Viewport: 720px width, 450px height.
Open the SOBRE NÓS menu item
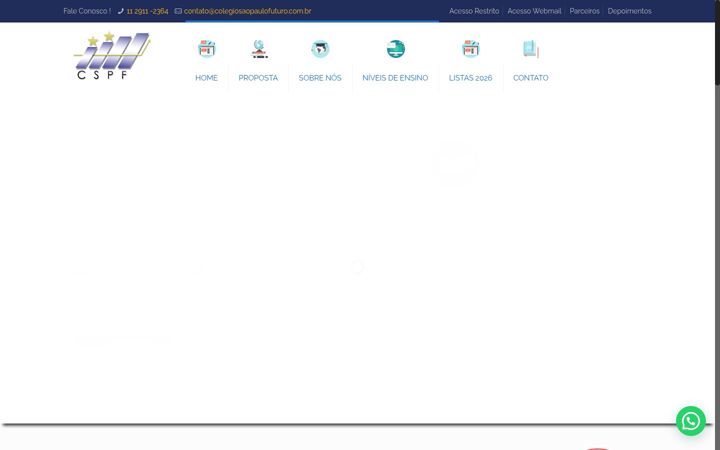pyautogui.click(x=320, y=78)
